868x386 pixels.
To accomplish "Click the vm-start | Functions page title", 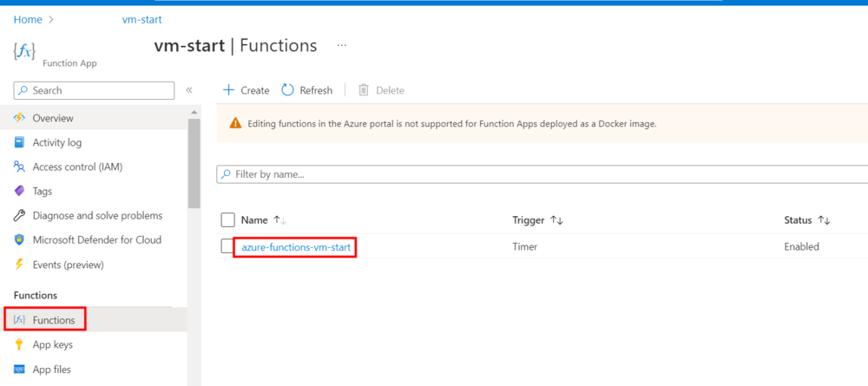I will click(235, 45).
